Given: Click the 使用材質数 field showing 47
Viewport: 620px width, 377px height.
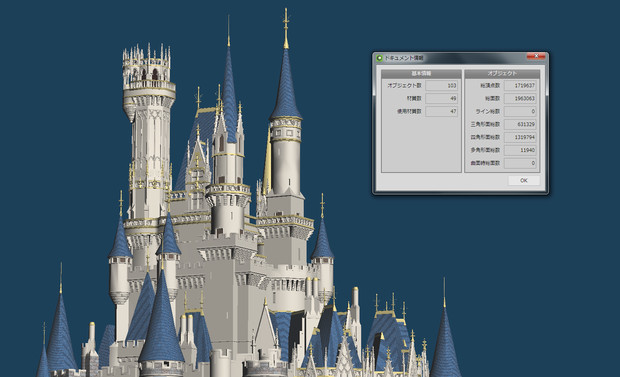Looking at the screenshot, I should [442, 112].
